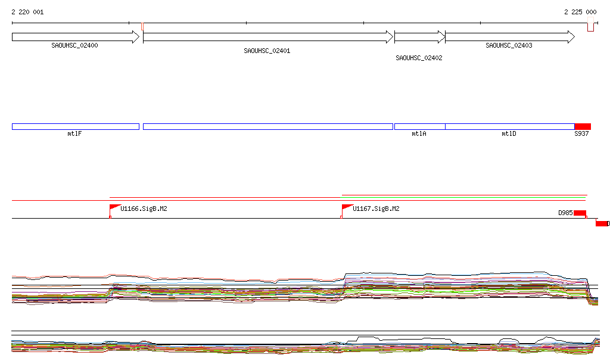Select the mtlF blue annotation box
The width and height of the screenshot is (610, 364).
pyautogui.click(x=75, y=126)
